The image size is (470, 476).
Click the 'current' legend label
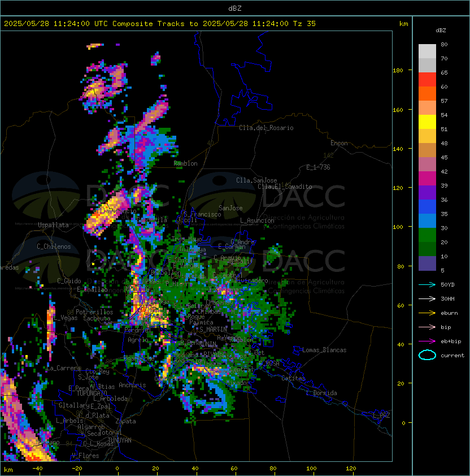pyautogui.click(x=452, y=356)
